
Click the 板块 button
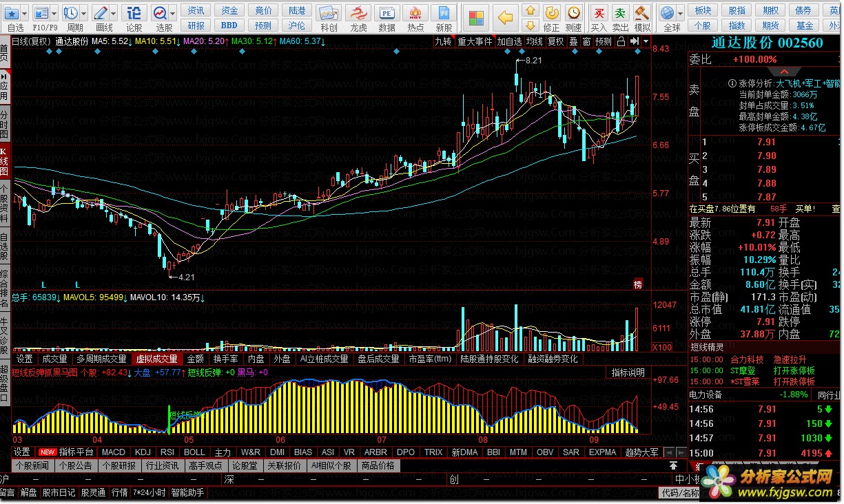tap(703, 10)
